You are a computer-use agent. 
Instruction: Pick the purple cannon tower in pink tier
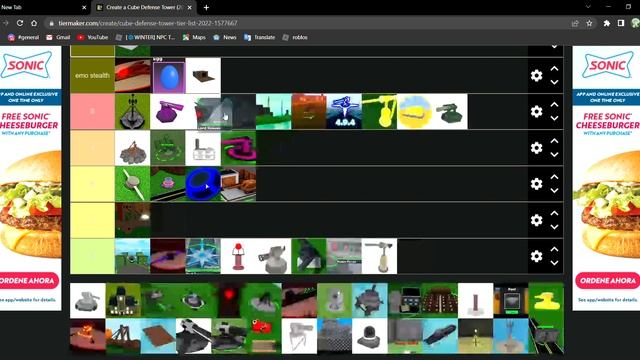[x=167, y=111]
